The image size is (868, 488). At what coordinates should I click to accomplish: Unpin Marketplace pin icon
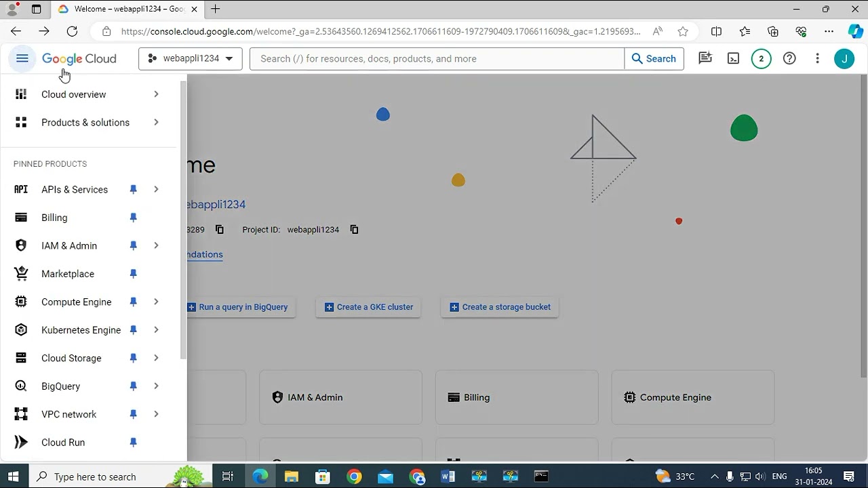coord(133,274)
